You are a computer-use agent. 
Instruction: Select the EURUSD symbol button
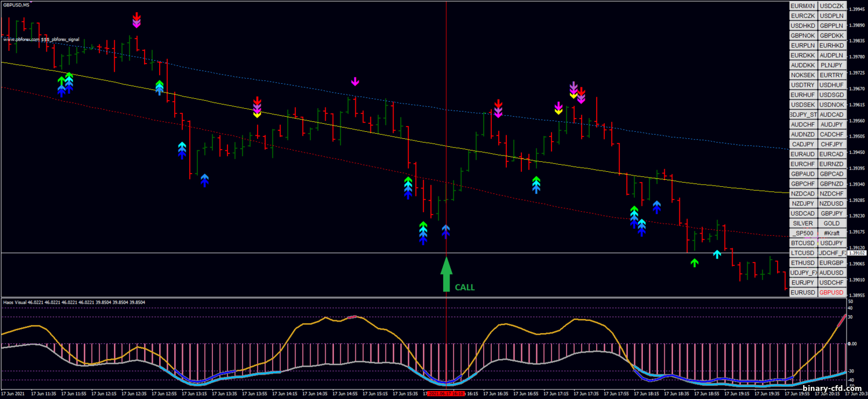tap(803, 293)
